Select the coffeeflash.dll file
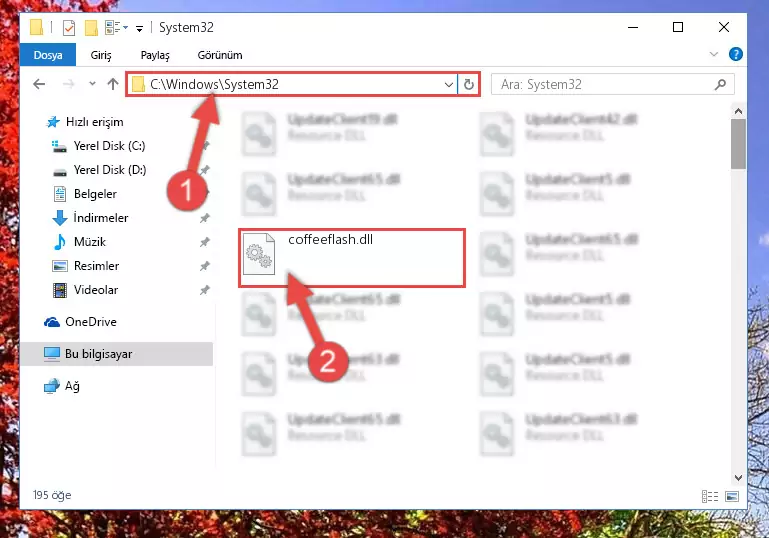 (352, 257)
